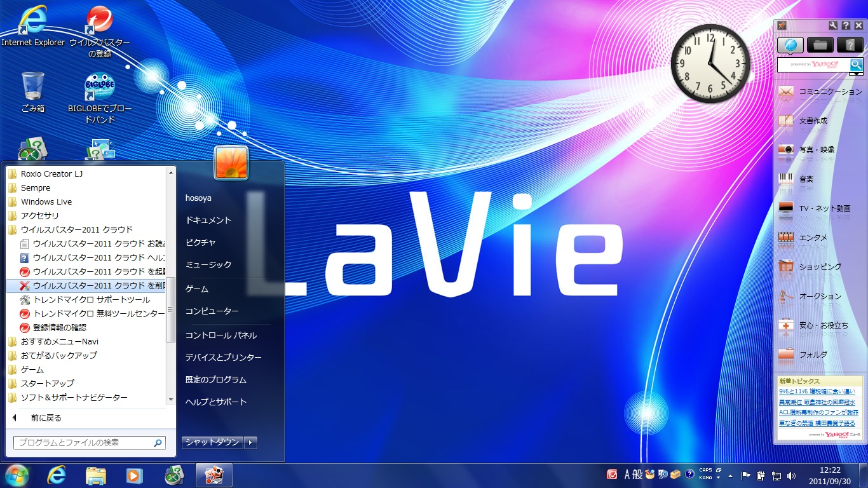Click the Windows Start orb

[x=17, y=475]
